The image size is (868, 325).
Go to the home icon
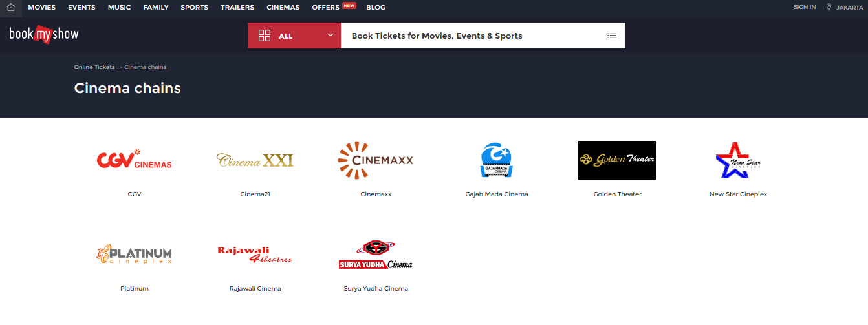point(10,8)
